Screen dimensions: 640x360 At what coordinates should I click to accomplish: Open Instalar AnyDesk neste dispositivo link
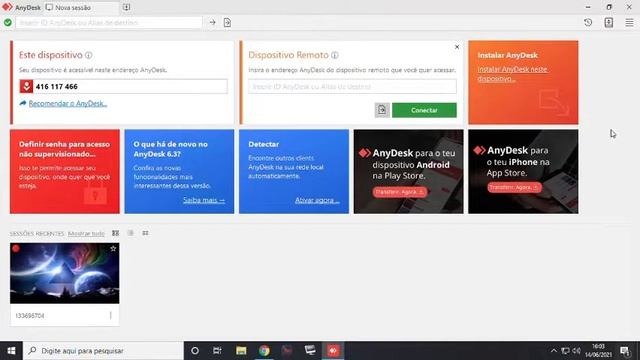[513, 74]
